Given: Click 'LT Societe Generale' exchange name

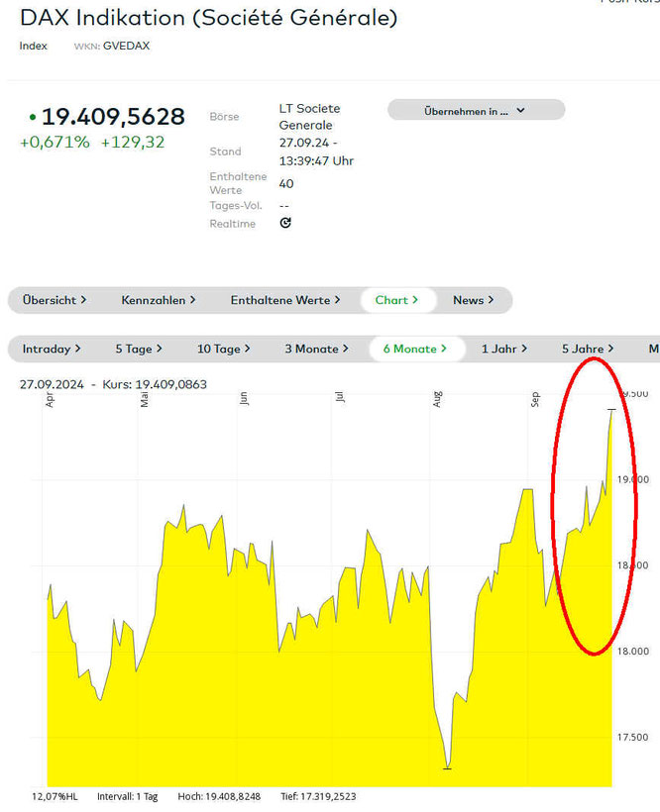Looking at the screenshot, I should [309, 117].
